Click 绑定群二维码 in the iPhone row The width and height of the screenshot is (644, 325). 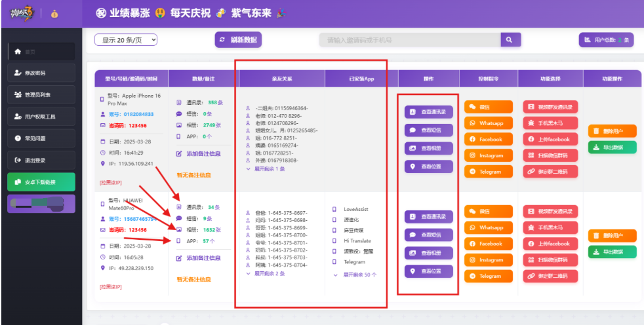tap(550, 172)
